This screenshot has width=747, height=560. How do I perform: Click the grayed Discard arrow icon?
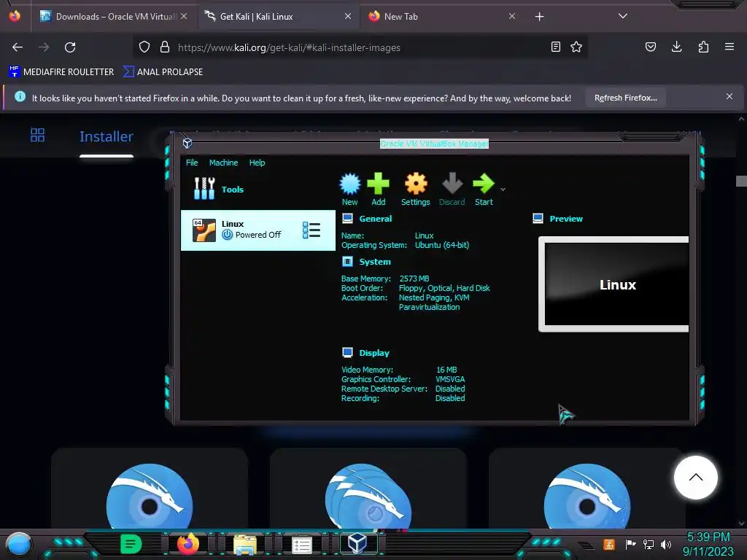tap(452, 189)
